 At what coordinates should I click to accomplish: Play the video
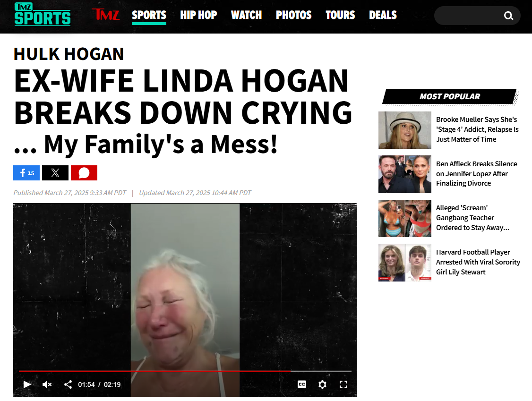click(27, 384)
